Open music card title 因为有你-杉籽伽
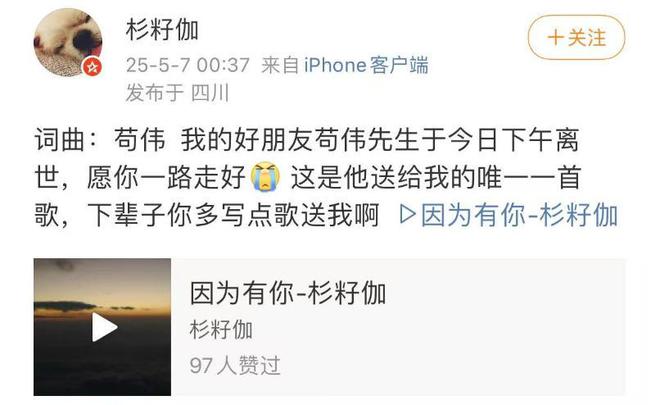The image size is (660, 405). point(288,293)
